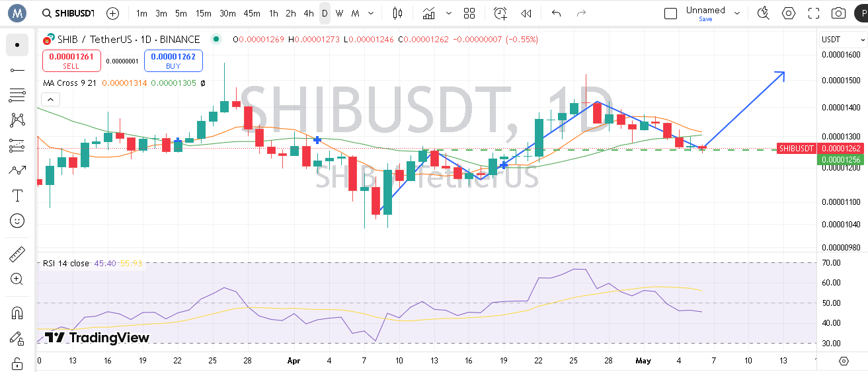The image size is (868, 372).
Task: Select the 2h interval
Action: click(x=291, y=13)
